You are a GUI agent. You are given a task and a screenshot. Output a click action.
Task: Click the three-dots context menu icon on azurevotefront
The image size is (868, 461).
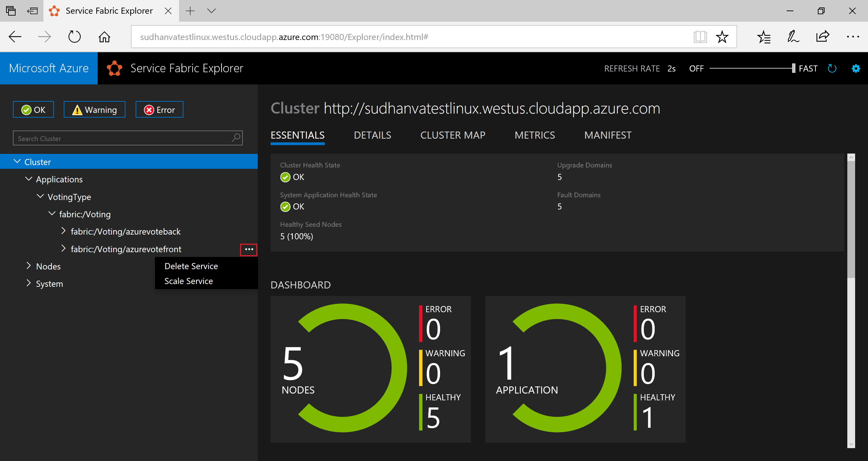(x=249, y=248)
